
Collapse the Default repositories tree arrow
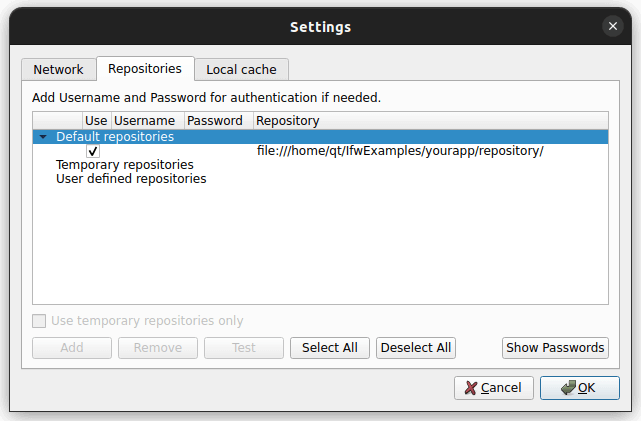[x=43, y=137]
